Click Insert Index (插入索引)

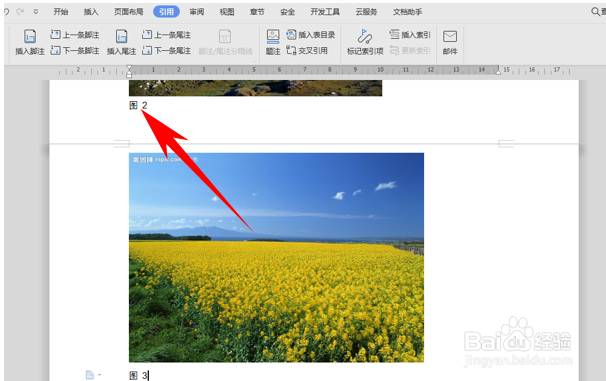pos(410,35)
